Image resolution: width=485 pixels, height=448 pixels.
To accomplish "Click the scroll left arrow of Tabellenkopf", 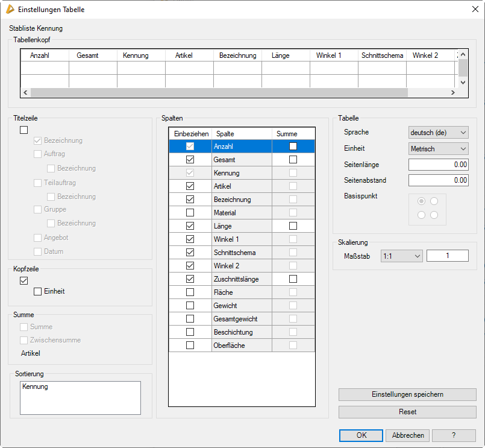I will click(25, 93).
